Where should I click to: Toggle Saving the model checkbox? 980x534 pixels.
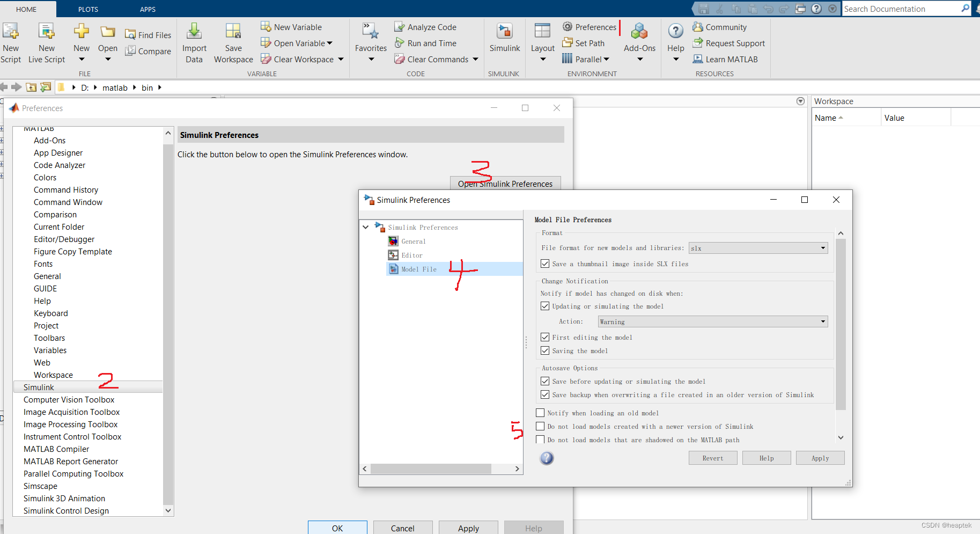click(545, 350)
